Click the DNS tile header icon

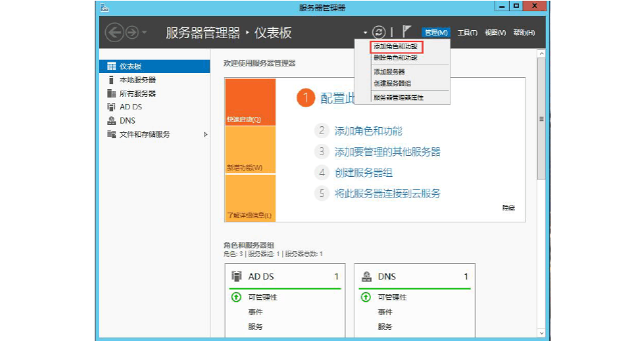[x=366, y=276]
